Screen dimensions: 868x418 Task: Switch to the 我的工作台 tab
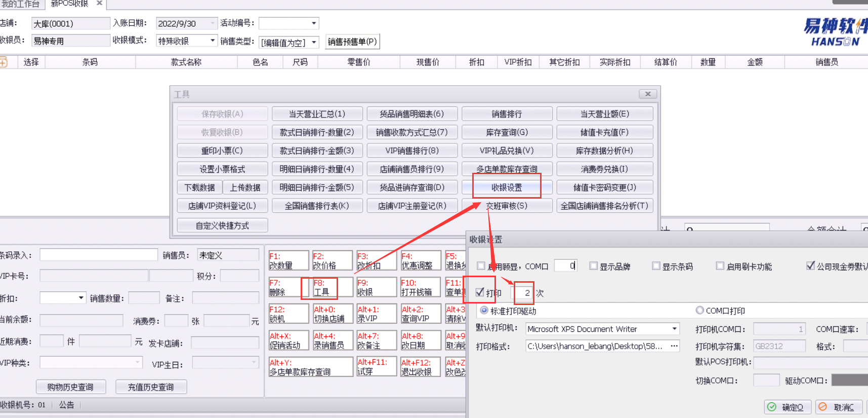point(20,4)
